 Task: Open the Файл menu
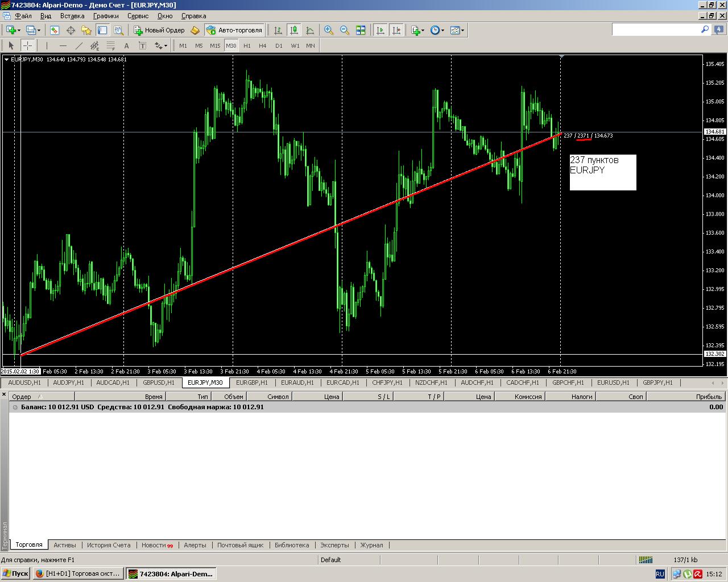click(23, 16)
